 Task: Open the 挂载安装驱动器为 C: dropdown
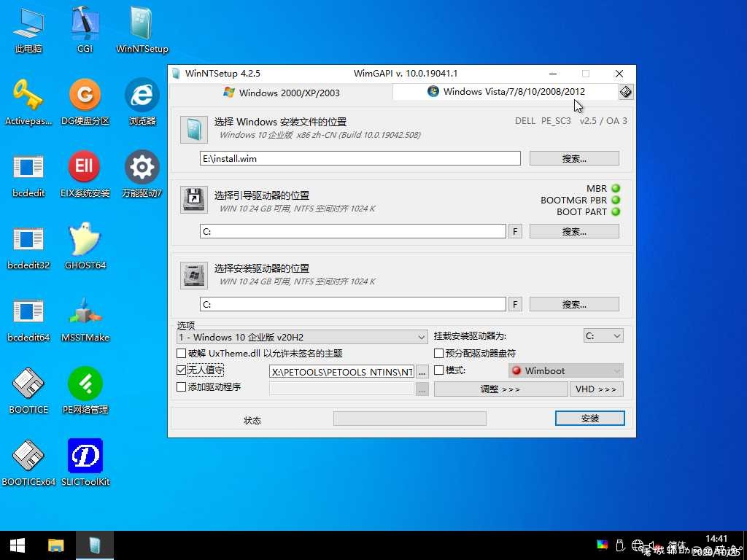(603, 335)
